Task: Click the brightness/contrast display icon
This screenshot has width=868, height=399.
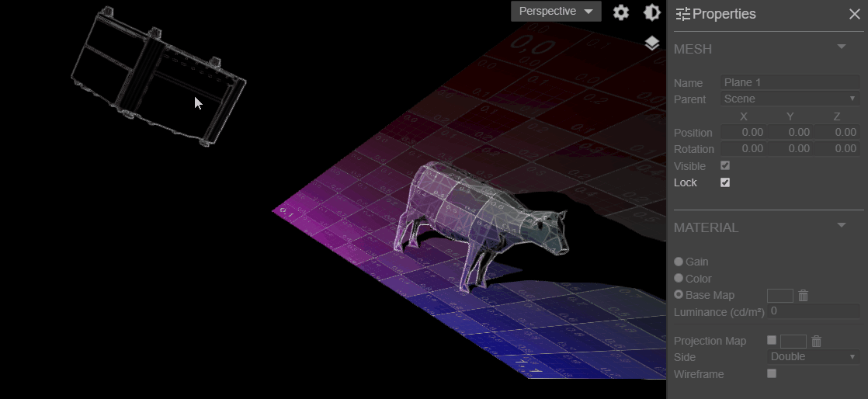Action: pyautogui.click(x=652, y=12)
